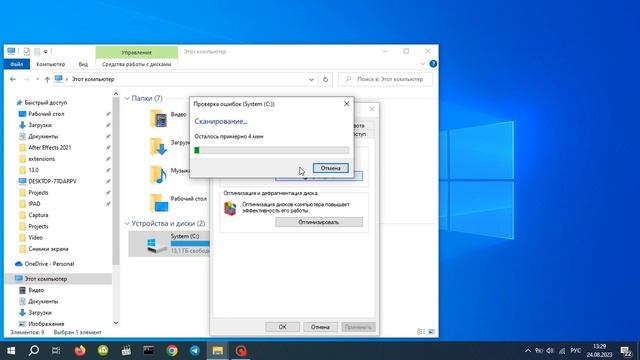Image resolution: width=640 pixels, height=360 pixels.
Task: Launch Google Chrome from the taskbar
Action: (x=172, y=351)
